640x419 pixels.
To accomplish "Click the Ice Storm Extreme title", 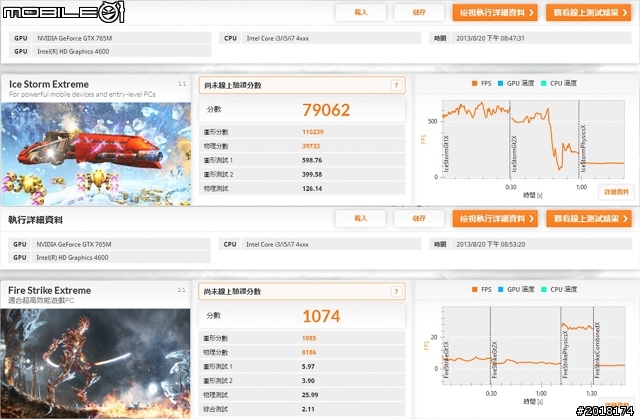I will (49, 84).
